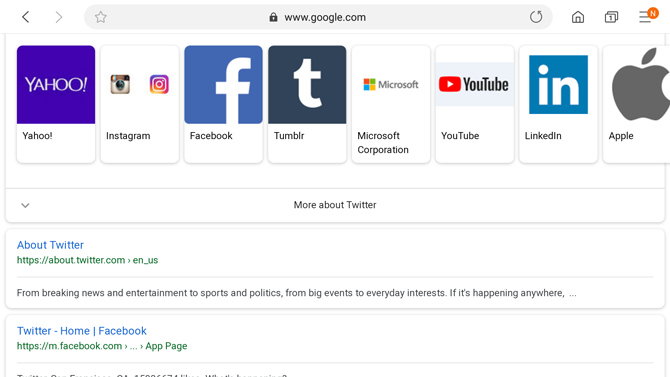Click the Yahoo! card label
The height and width of the screenshot is (377, 670).
point(37,135)
